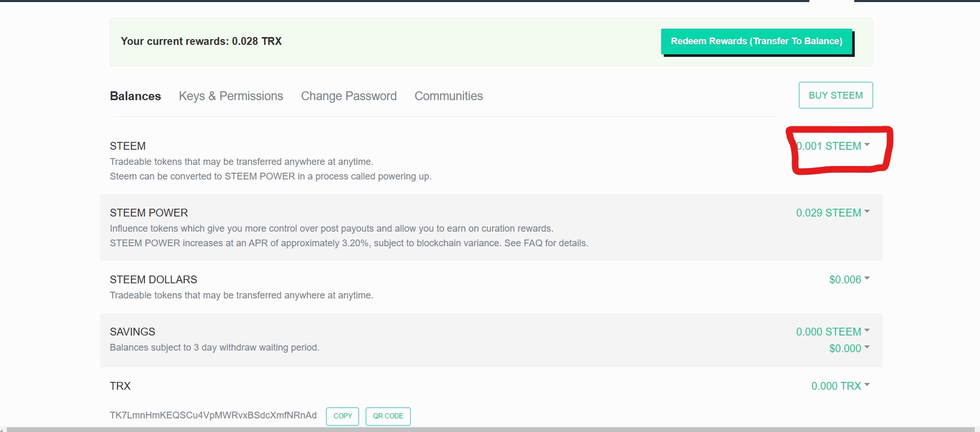The image size is (980, 432).
Task: Expand the 0.029 STEEM power dropdown
Action: tap(833, 213)
